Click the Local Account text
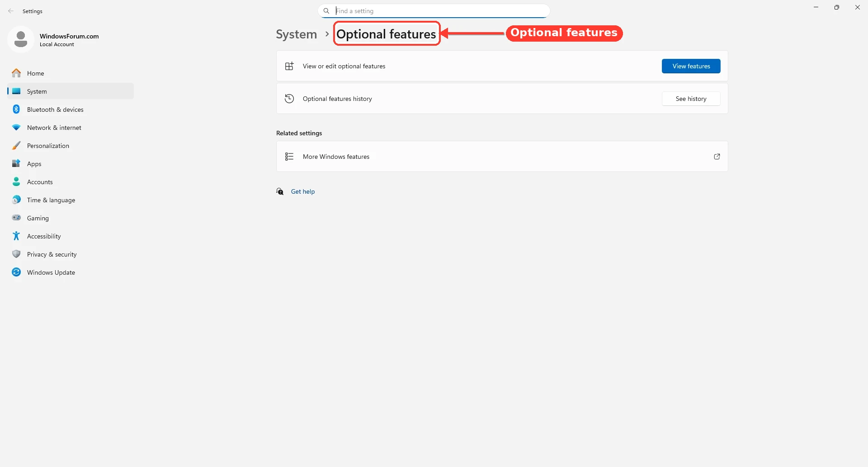 point(57,44)
